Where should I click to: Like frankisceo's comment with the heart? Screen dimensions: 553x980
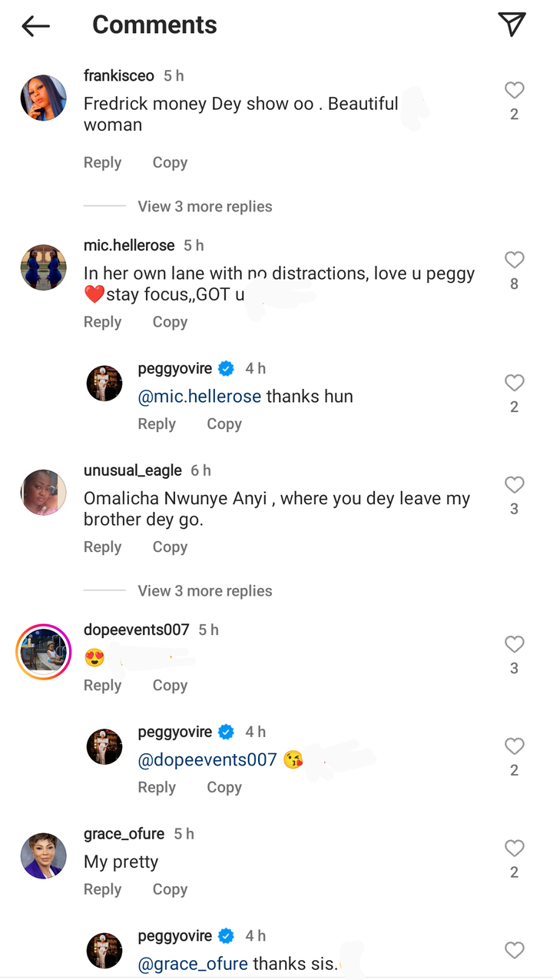(514, 91)
